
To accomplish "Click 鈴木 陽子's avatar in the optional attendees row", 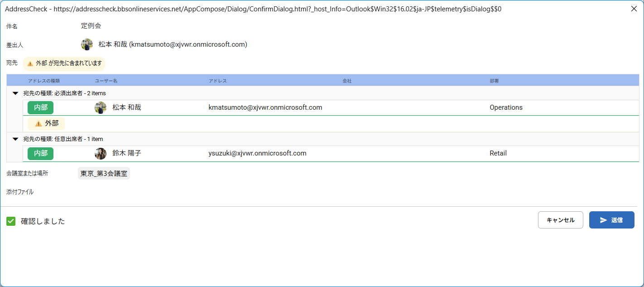I will [101, 153].
